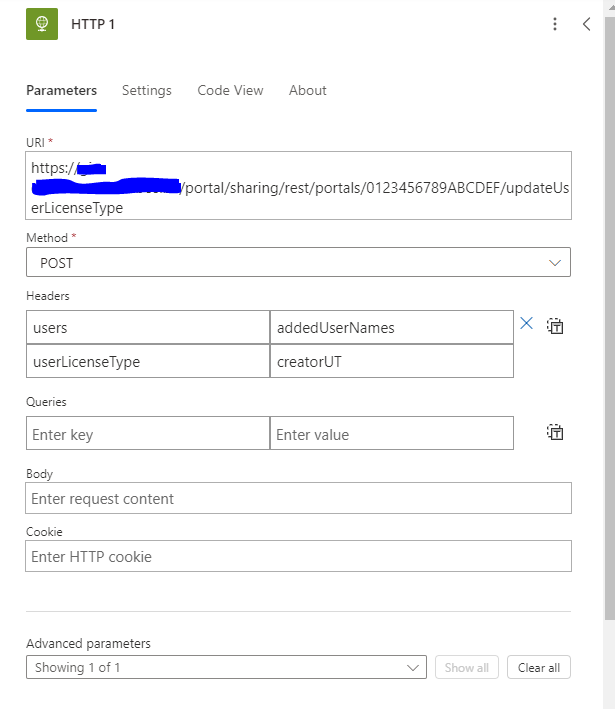This screenshot has height=709, width=615.
Task: Open the Code View tab
Action: point(230,90)
